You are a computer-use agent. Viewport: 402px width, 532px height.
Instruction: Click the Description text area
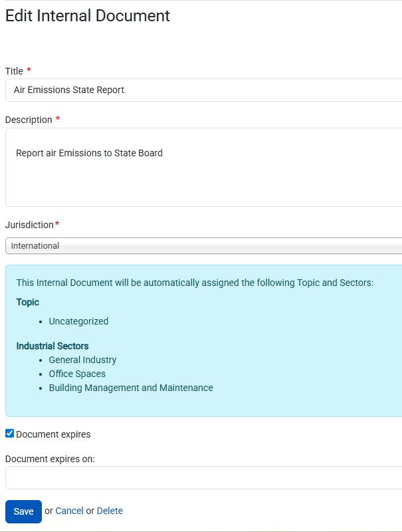tap(204, 168)
